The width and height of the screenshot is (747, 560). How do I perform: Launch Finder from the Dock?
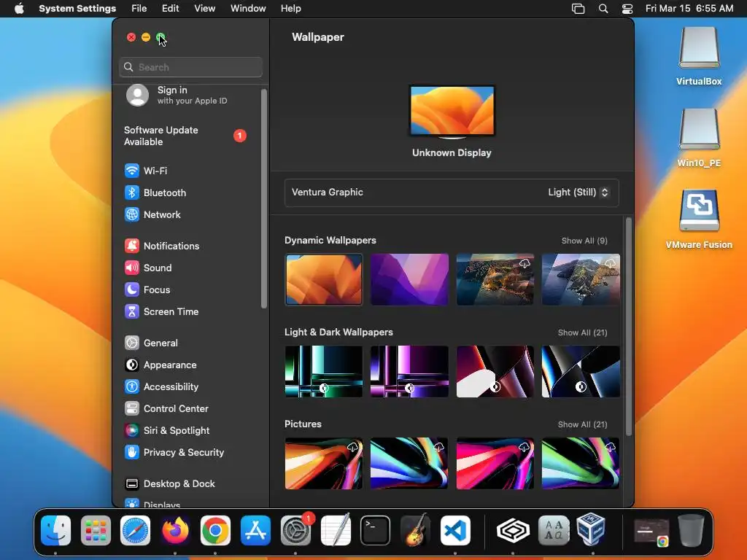click(x=55, y=531)
